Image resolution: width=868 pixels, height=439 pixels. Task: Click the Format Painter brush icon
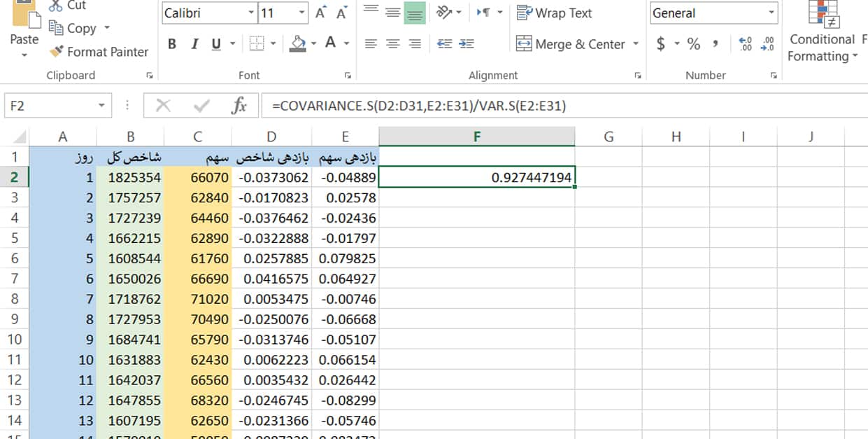coord(57,52)
